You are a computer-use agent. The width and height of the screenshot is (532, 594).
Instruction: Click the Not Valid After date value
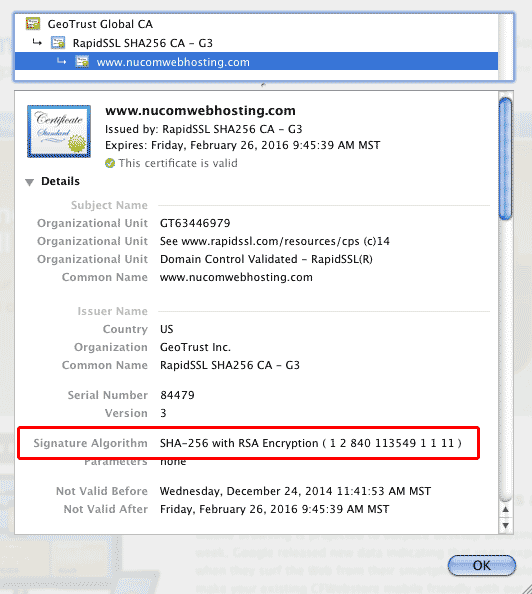click(x=274, y=509)
